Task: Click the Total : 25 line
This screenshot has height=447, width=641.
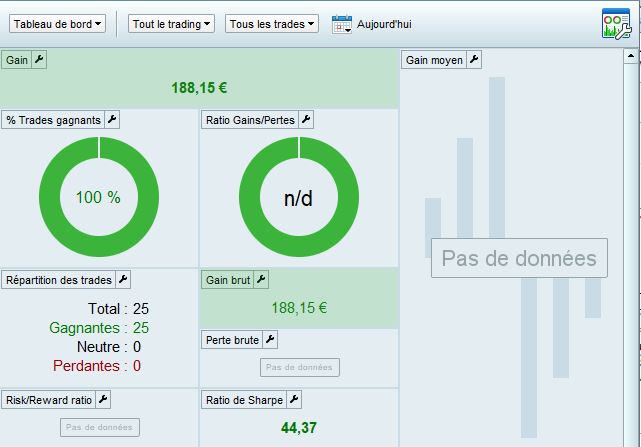Action: click(118, 309)
